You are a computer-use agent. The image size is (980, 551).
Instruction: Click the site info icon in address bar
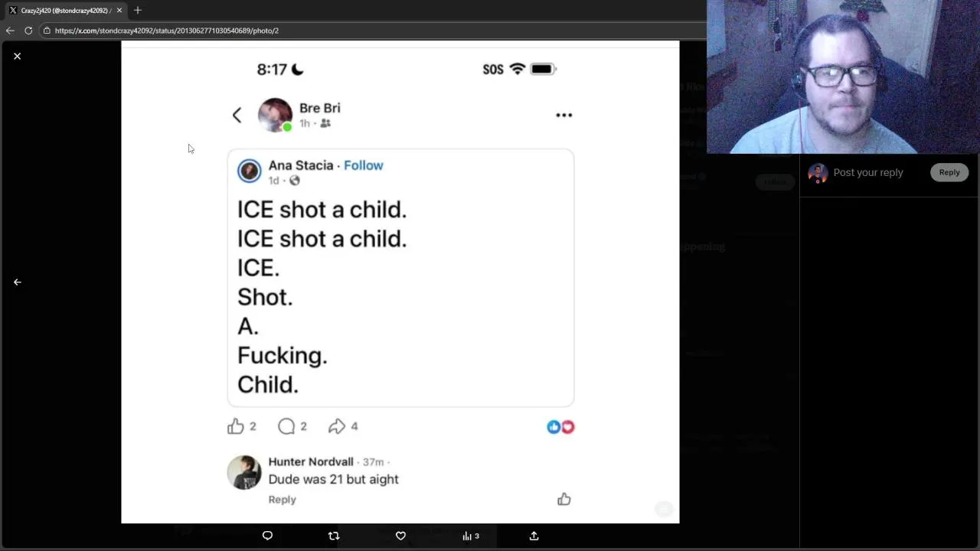(47, 31)
